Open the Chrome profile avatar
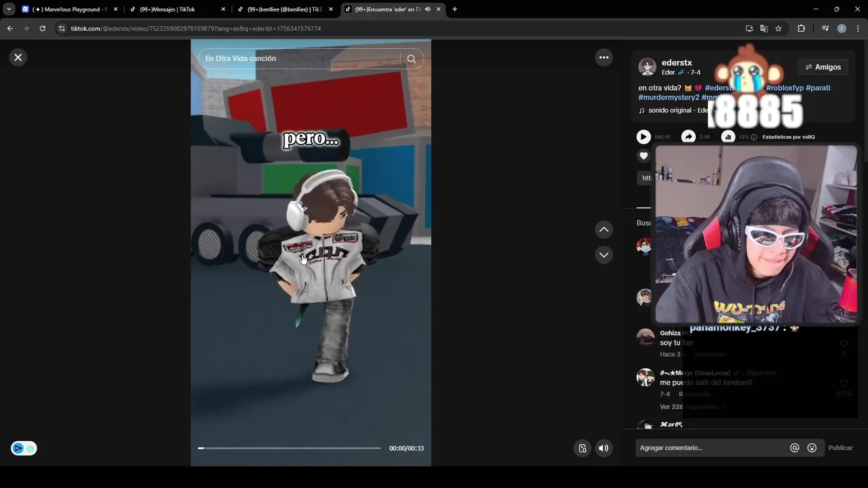Viewport: 868px width, 488px height. pyautogui.click(x=842, y=28)
